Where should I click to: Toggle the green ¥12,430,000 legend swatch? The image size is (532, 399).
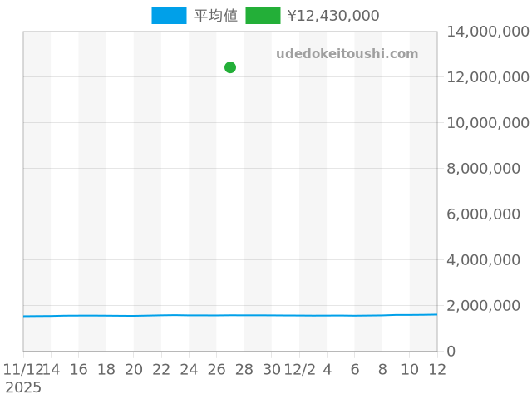coord(263,16)
